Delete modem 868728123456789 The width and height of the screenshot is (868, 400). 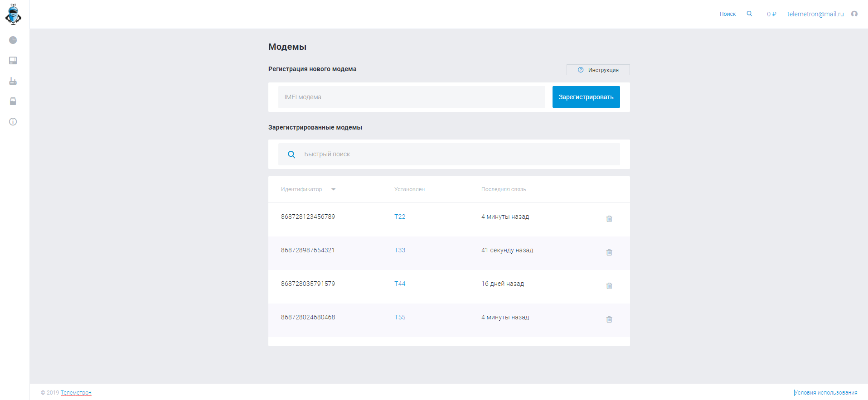[609, 219]
